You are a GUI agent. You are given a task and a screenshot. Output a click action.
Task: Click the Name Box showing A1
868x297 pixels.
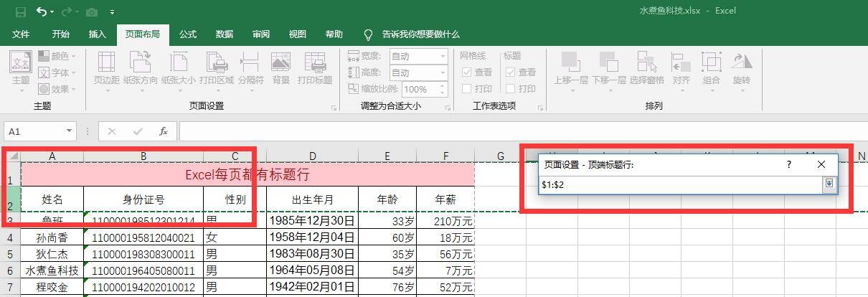(34, 131)
